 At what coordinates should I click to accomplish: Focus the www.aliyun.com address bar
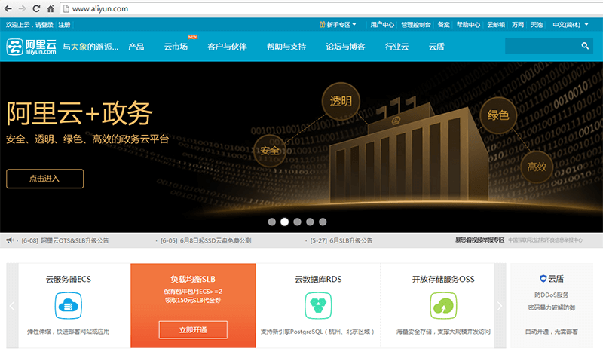point(331,8)
